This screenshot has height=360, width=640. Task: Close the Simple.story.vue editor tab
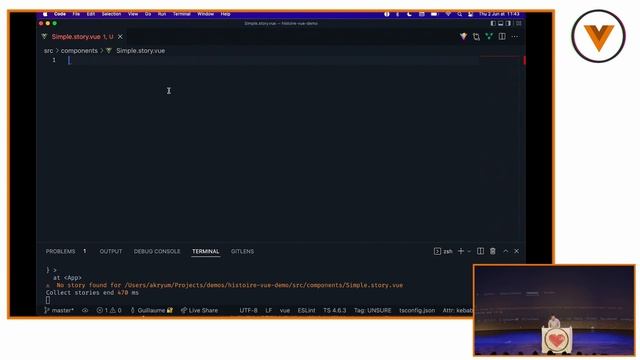[120, 37]
